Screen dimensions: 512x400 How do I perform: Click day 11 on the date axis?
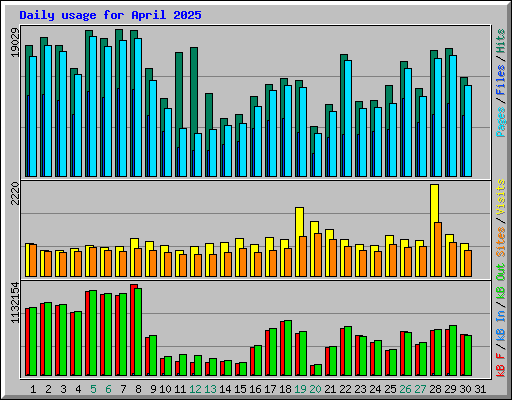[180, 389]
